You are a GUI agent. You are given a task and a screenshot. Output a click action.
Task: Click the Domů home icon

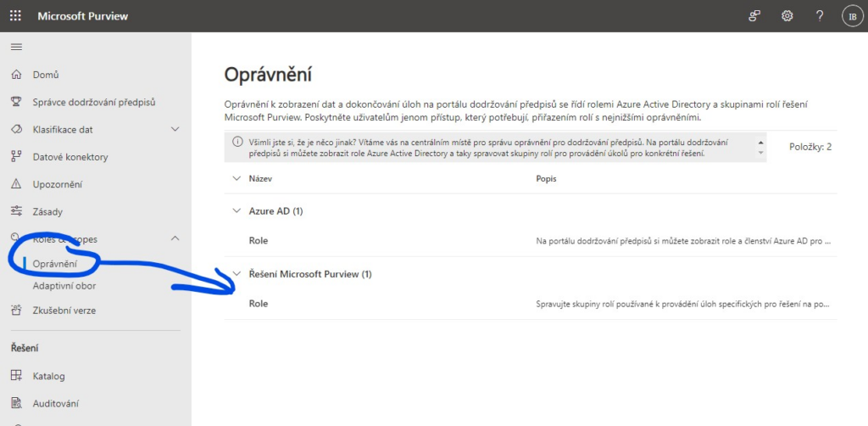tap(17, 75)
